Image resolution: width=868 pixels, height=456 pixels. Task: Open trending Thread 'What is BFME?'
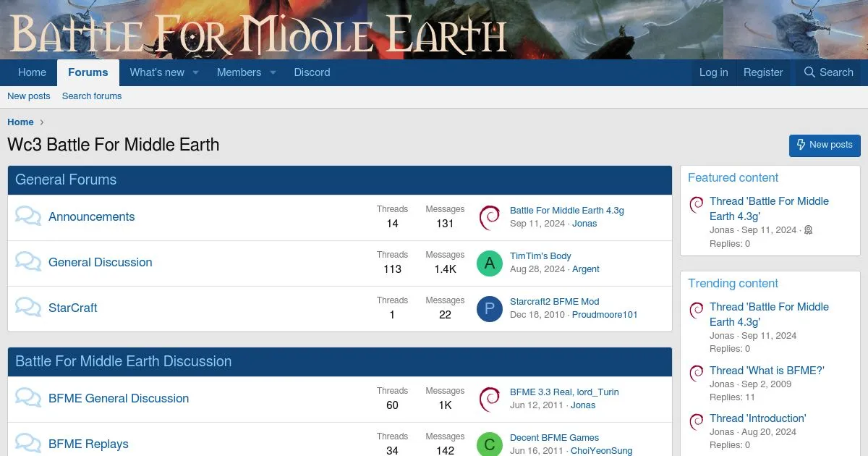point(767,371)
